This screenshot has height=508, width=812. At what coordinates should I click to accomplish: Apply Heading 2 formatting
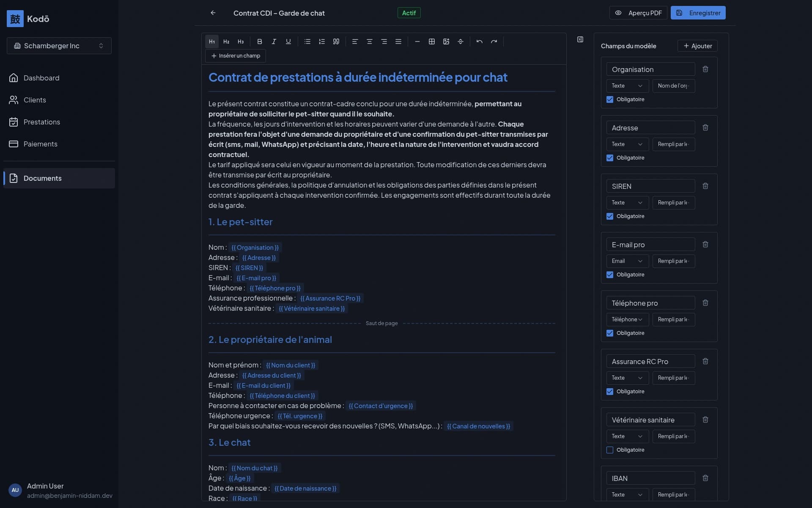[x=226, y=41]
